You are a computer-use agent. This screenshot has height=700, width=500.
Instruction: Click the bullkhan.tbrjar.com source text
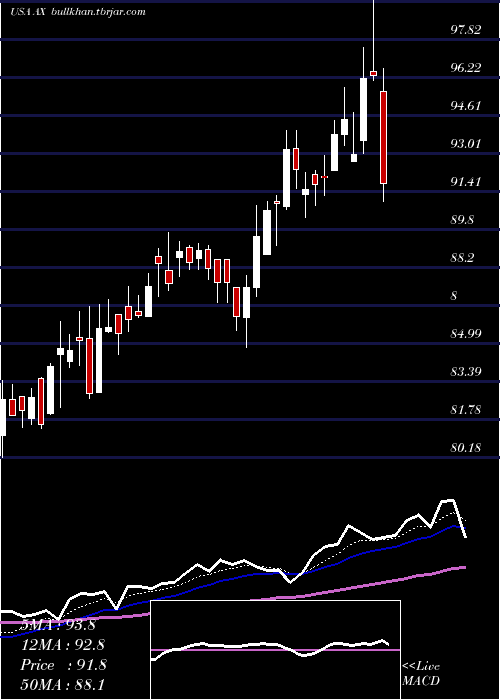(99, 12)
